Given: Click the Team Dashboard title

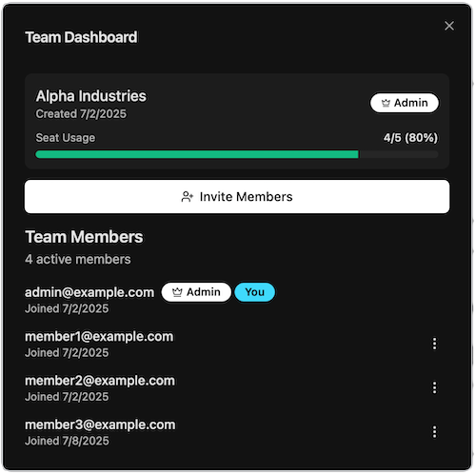Looking at the screenshot, I should pos(81,37).
